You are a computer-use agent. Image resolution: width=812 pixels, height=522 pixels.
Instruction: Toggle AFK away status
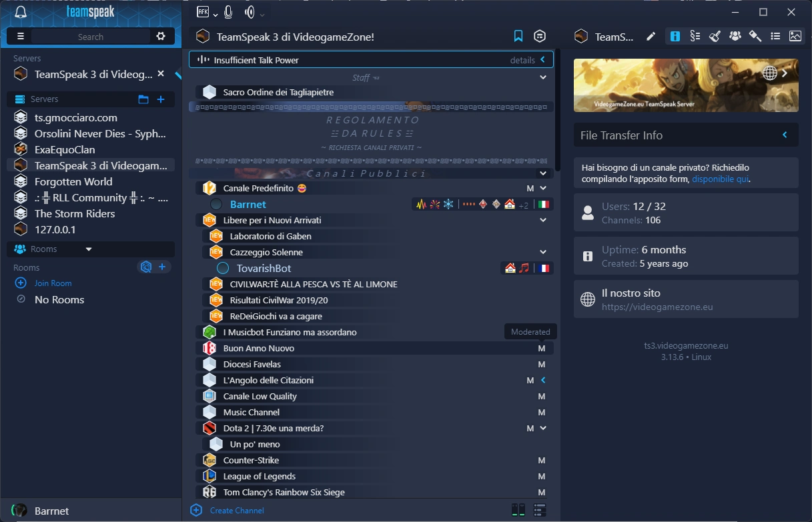(203, 12)
